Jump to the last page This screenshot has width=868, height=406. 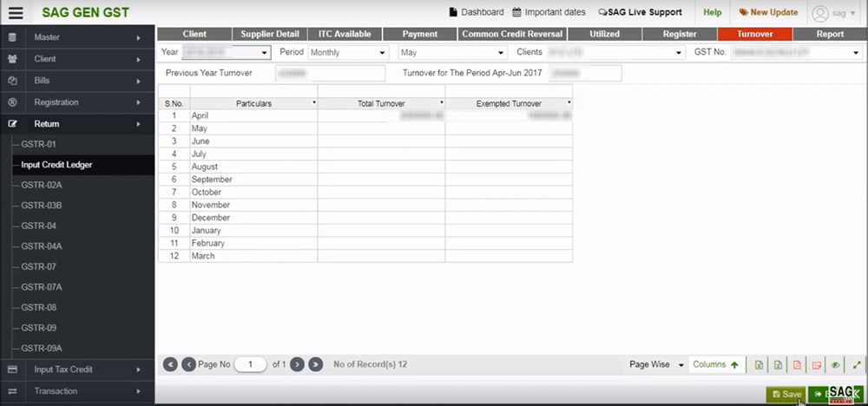tap(316, 365)
